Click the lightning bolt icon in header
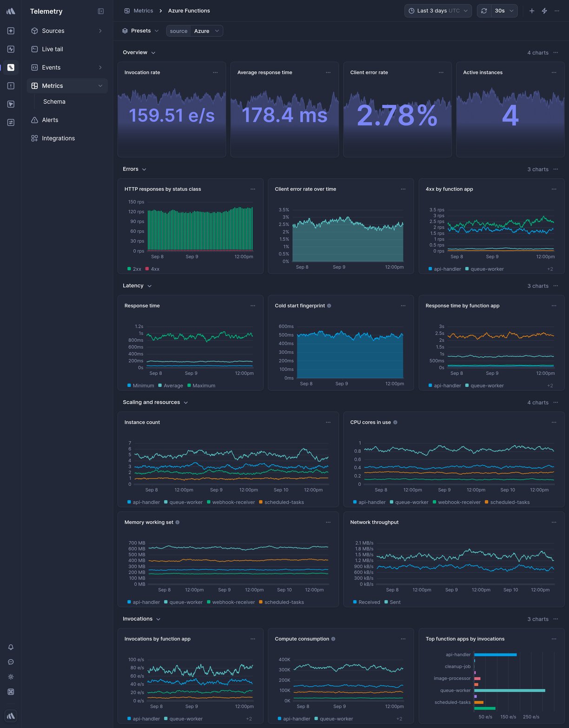Image resolution: width=569 pixels, height=728 pixels. coord(544,11)
